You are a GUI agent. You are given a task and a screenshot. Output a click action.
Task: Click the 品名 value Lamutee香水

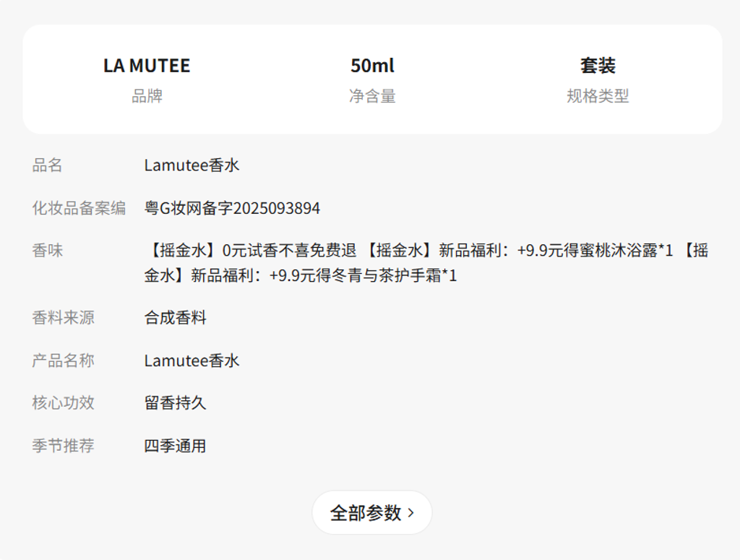coord(192,165)
